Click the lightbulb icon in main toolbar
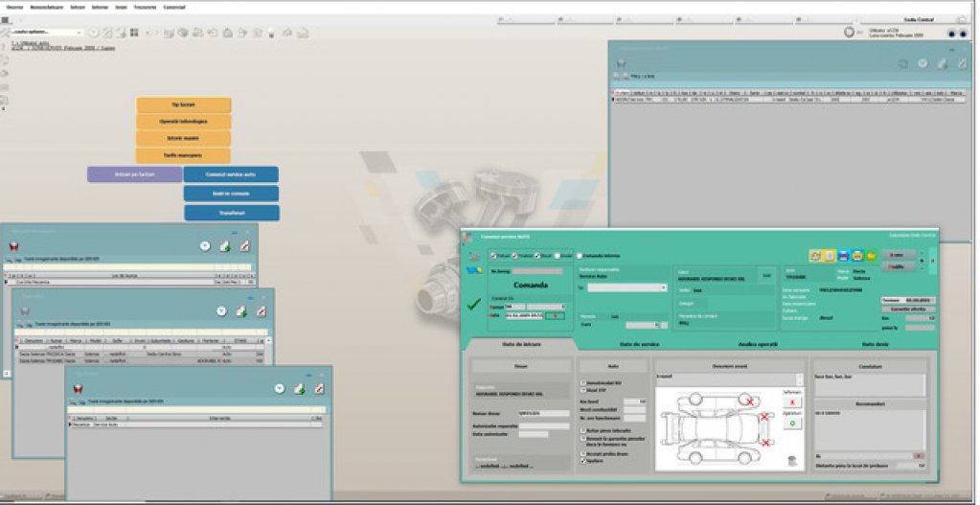The height and width of the screenshot is (505, 980). click(271, 34)
